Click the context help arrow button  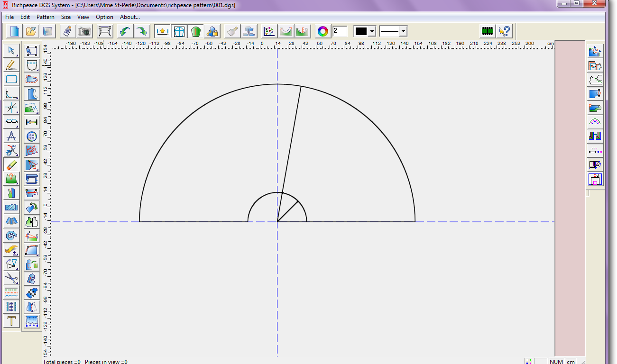pos(505,31)
